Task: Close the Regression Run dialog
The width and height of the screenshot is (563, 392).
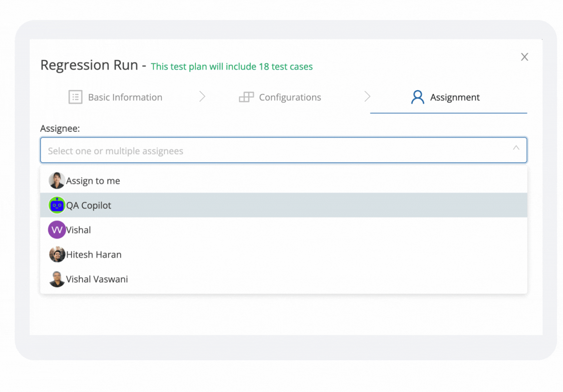Action: pyautogui.click(x=524, y=57)
